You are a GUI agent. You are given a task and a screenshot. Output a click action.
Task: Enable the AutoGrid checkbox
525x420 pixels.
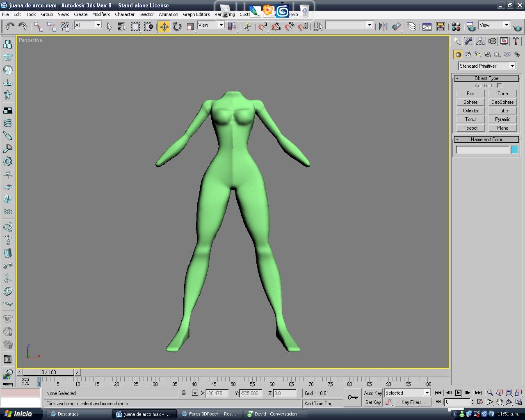pyautogui.click(x=500, y=85)
